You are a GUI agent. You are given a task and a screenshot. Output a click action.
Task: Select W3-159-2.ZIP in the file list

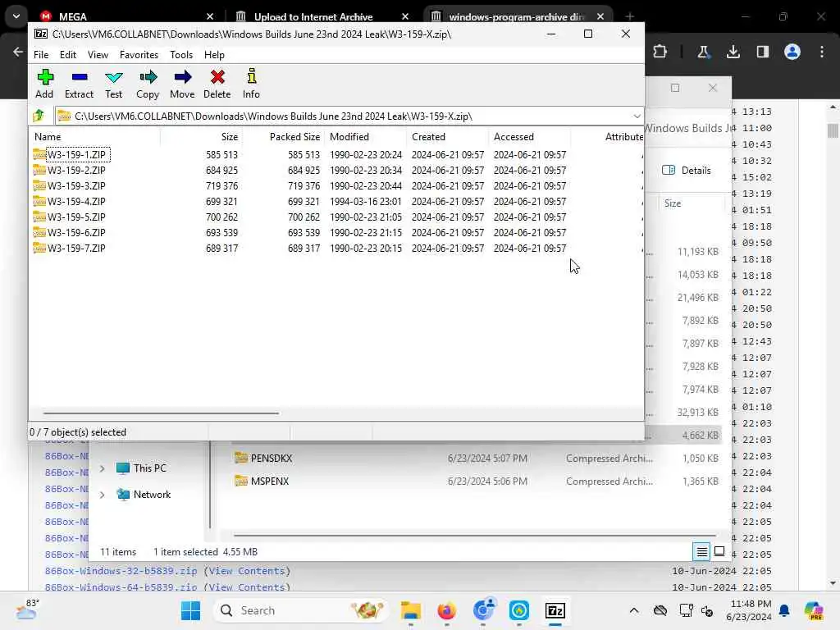(76, 171)
